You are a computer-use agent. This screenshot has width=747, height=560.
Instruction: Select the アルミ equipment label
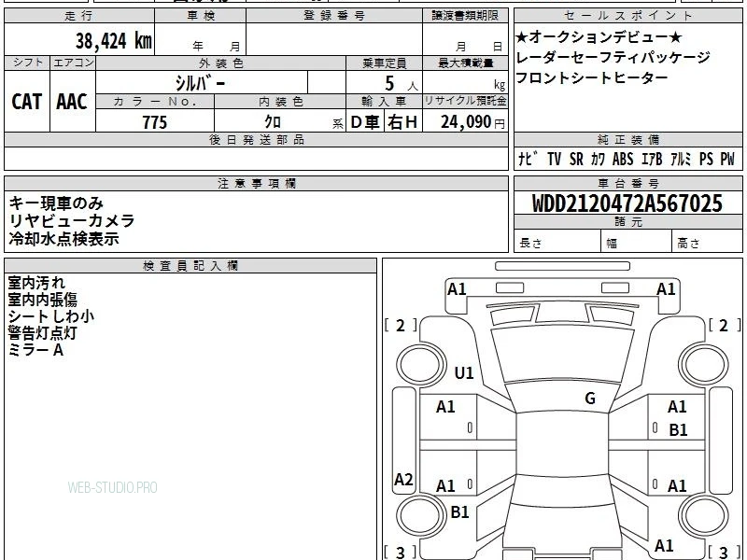pyautogui.click(x=681, y=159)
